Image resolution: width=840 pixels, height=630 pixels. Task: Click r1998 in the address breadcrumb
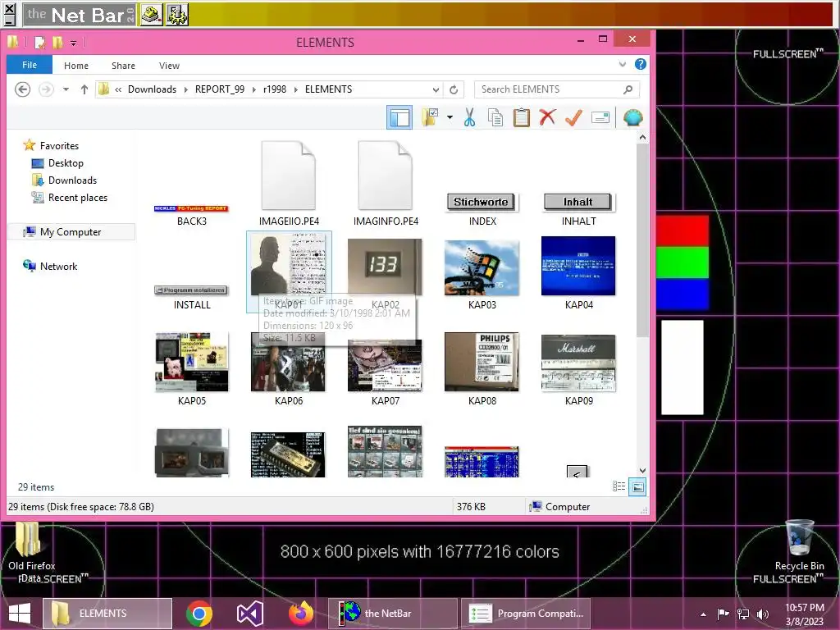275,89
